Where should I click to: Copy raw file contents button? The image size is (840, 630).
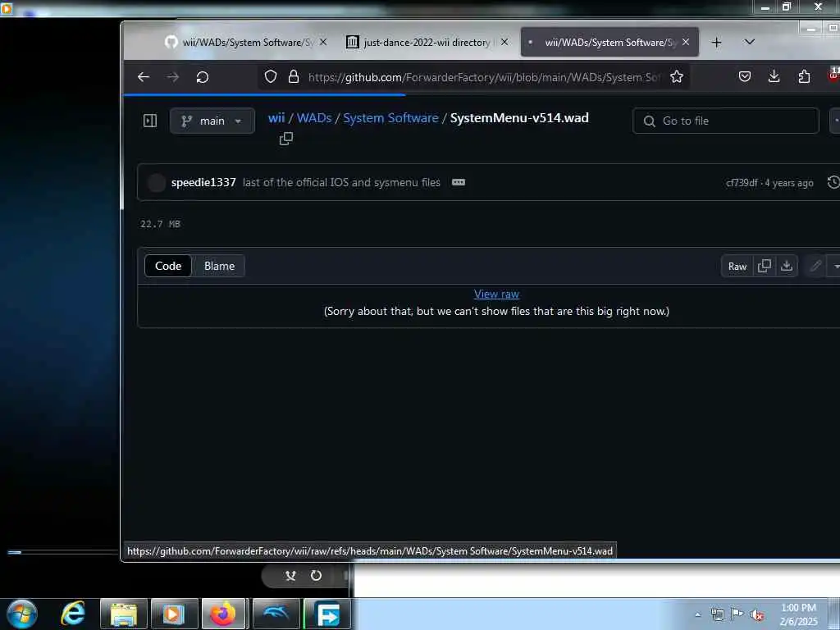[765, 266]
